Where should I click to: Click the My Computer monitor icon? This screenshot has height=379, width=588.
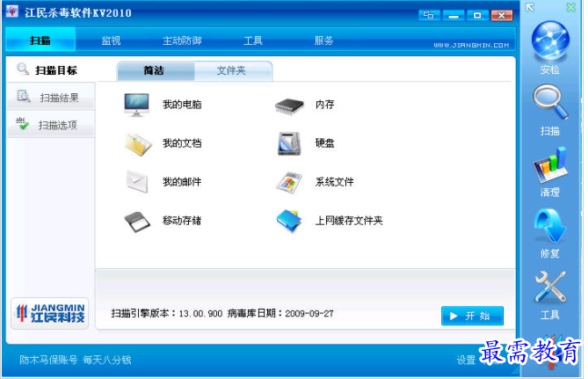tap(136, 105)
